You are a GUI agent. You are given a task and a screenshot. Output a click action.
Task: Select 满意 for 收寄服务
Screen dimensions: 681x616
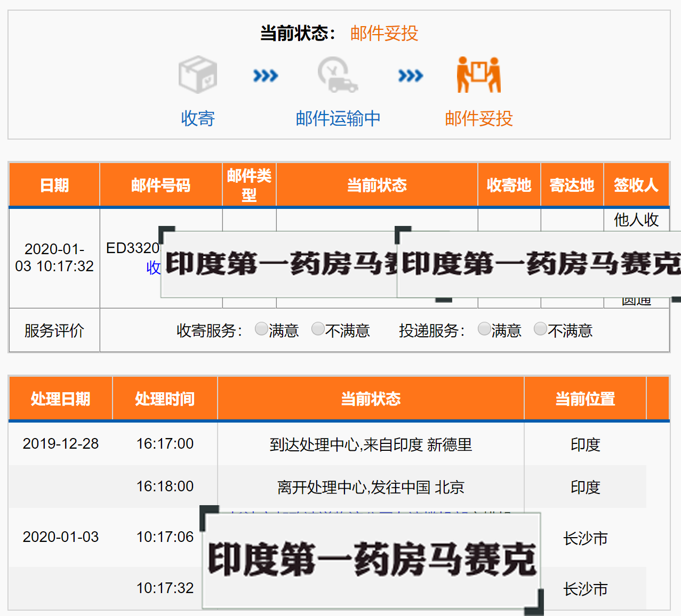coord(261,329)
